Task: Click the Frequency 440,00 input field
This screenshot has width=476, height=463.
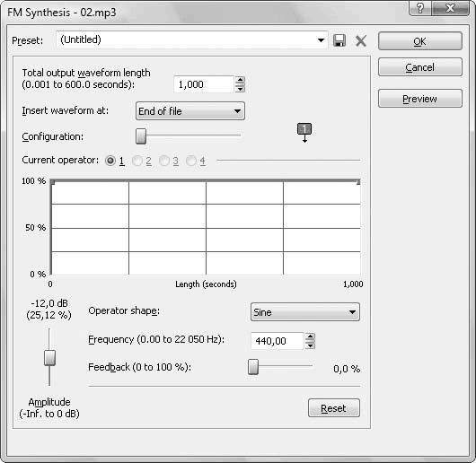Action: tap(278, 341)
